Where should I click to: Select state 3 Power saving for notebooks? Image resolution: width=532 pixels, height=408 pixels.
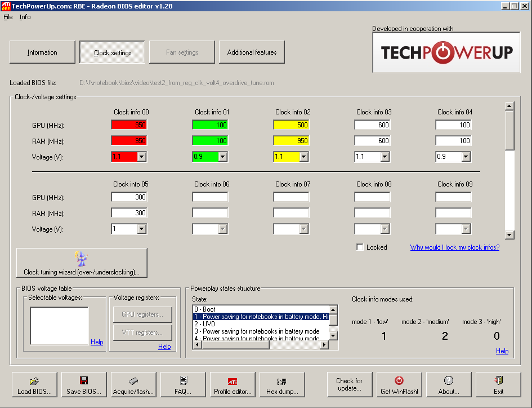[x=261, y=331]
